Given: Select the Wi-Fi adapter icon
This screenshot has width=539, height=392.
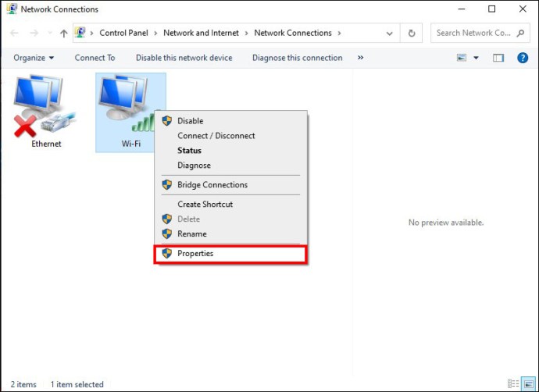Looking at the screenshot, I should [126, 103].
